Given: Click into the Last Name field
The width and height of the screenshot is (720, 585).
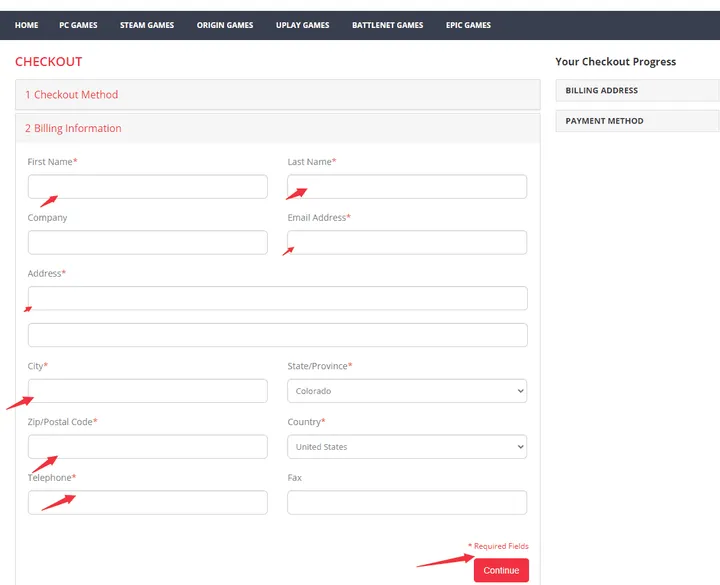Looking at the screenshot, I should click(x=406, y=187).
